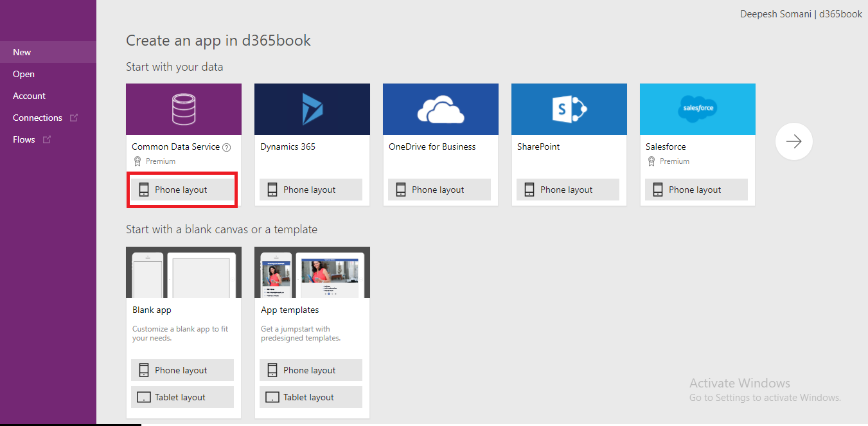Click the help icon beside Common Data Service
The image size is (868, 426).
pyautogui.click(x=226, y=147)
